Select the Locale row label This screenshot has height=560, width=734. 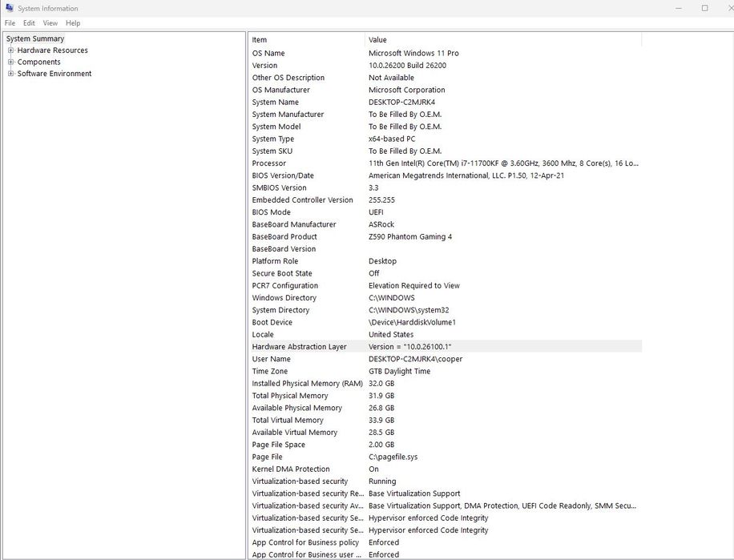click(x=263, y=335)
